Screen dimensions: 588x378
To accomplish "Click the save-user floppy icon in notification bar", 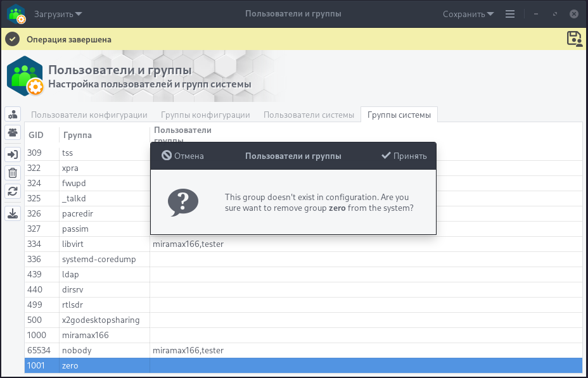I will coord(574,39).
